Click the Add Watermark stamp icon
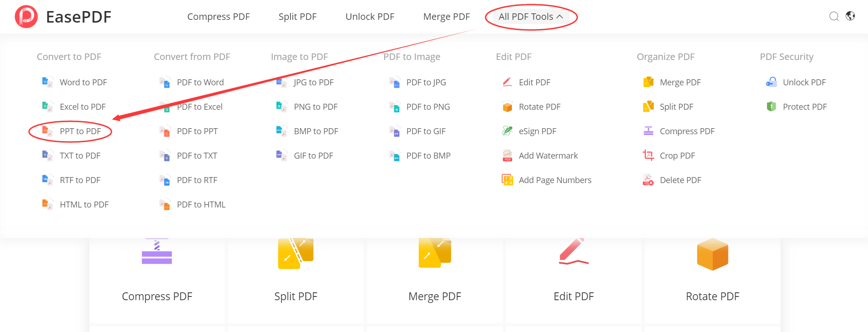Screen dimensions: 868x332 pyautogui.click(x=507, y=156)
